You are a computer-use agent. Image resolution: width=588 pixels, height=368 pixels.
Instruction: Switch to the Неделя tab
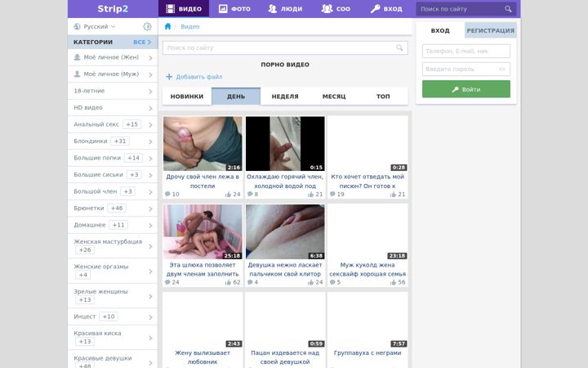[x=285, y=96]
